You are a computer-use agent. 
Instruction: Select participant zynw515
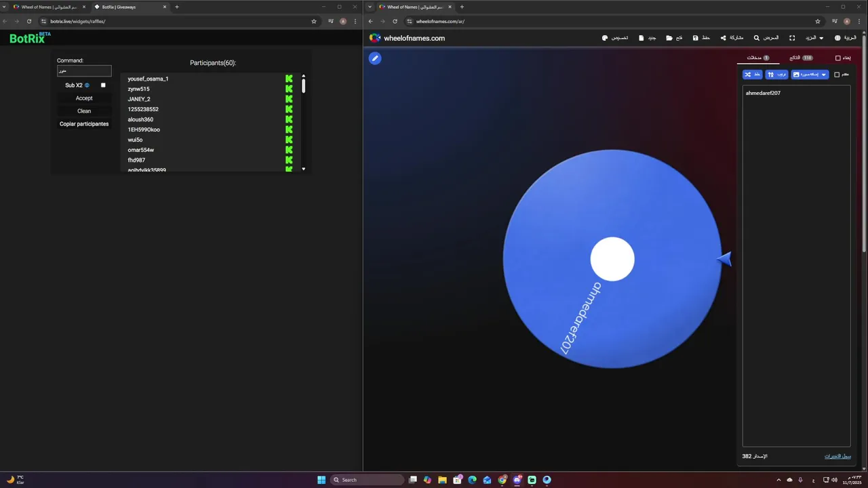point(138,89)
